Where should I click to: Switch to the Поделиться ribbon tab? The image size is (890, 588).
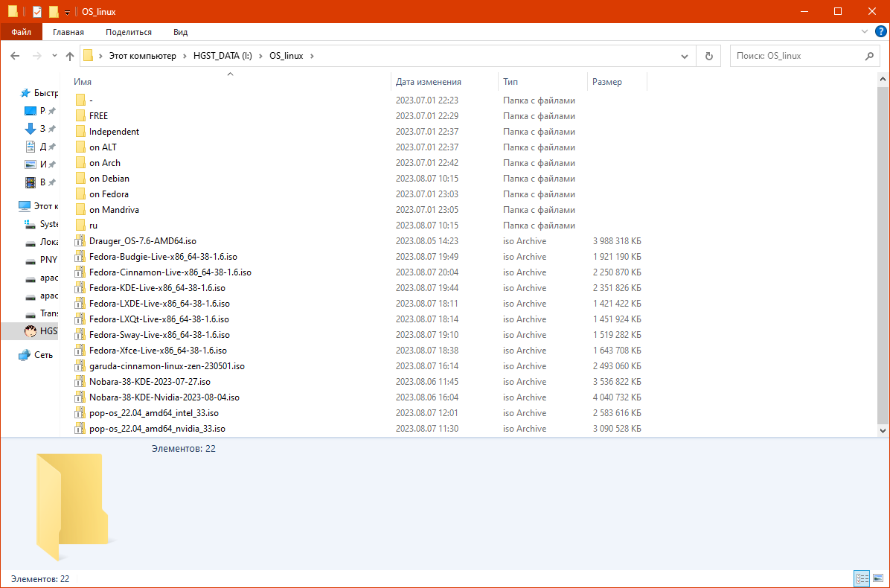point(128,32)
